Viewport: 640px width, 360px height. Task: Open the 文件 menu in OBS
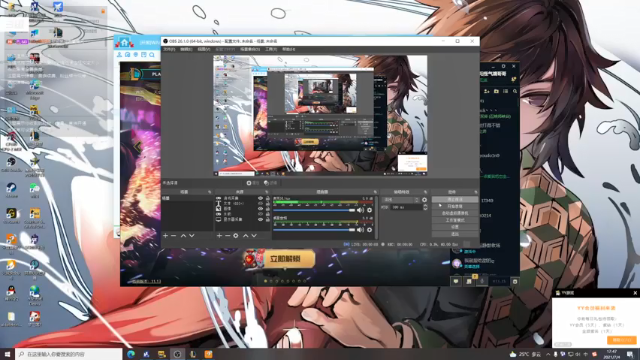169,49
